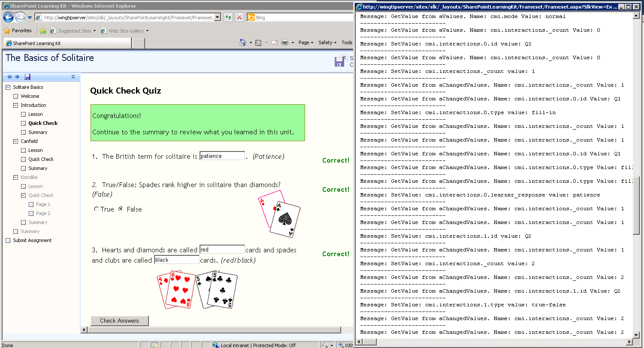
Task: Collapse the Solitaire Basics tree node
Action: pos(8,87)
